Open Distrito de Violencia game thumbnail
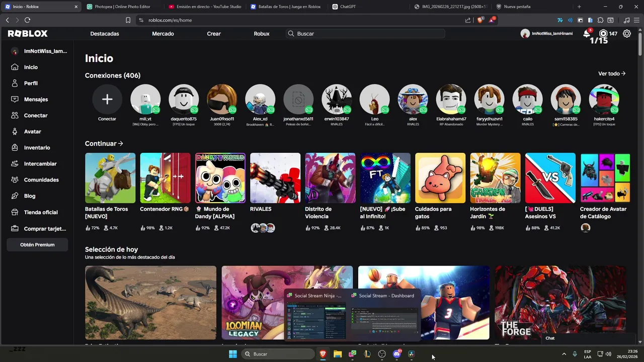This screenshot has height=362, width=644. point(330,178)
